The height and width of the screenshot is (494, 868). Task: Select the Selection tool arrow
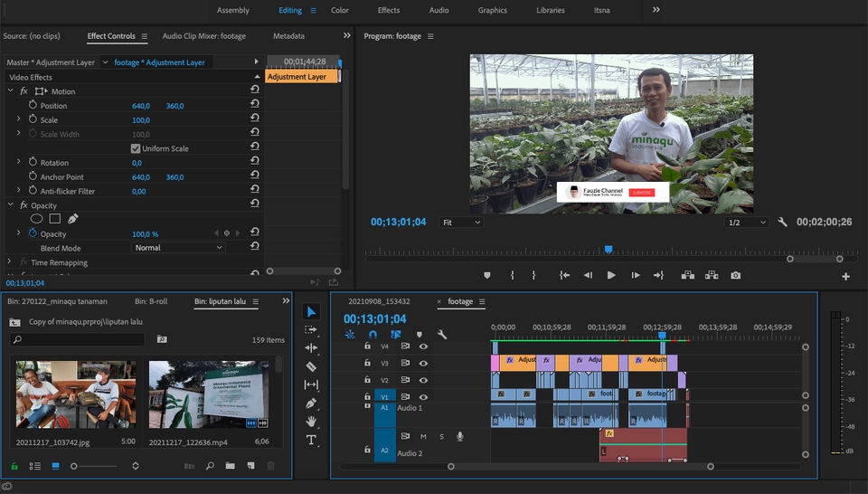coord(311,312)
